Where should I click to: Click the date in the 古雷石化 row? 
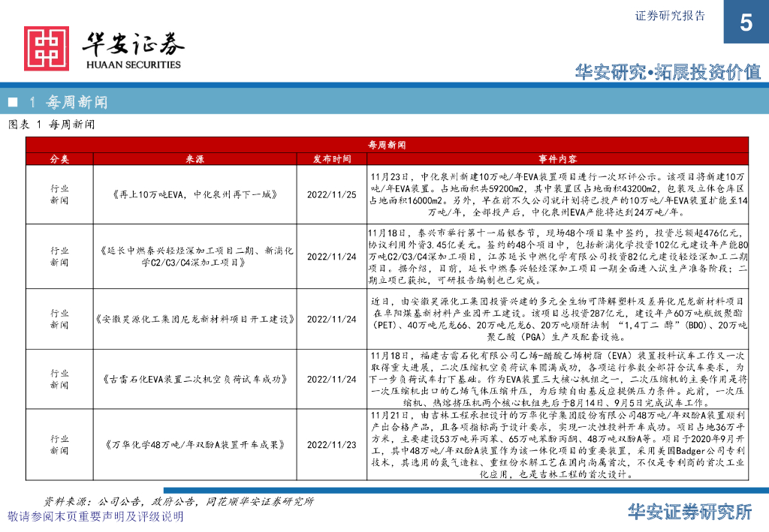tap(331, 379)
